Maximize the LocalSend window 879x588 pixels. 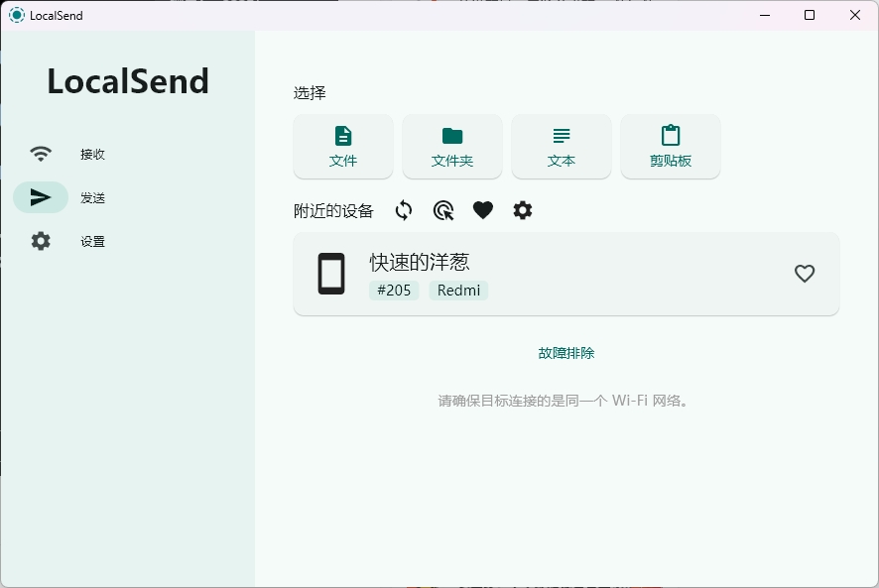click(810, 15)
